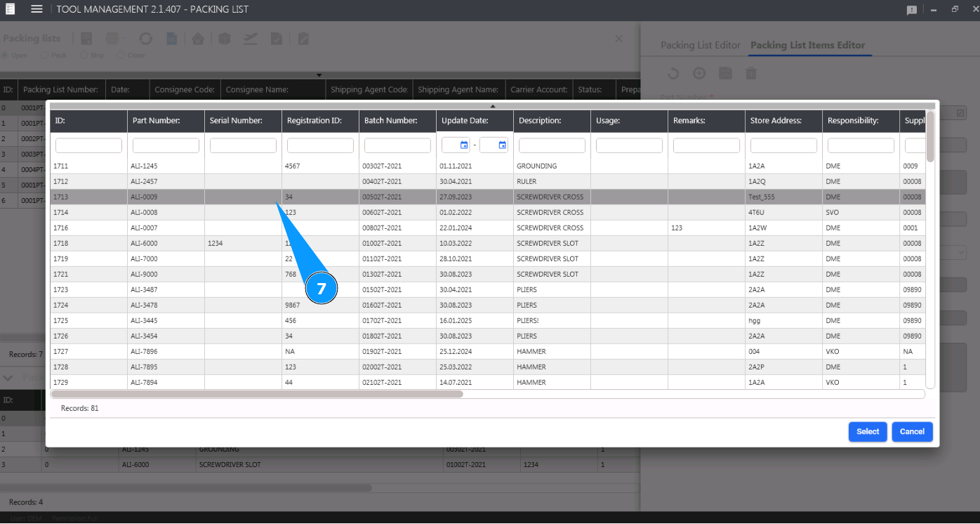Screen dimensions: 980x524
Task: Click the collapse arrow above Packing lists grid
Action: pos(319,74)
